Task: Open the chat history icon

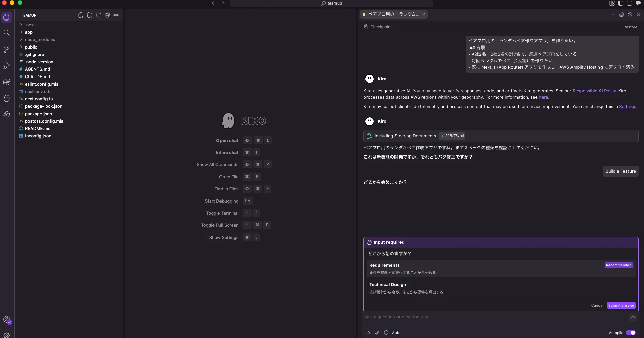Action: 630,14
